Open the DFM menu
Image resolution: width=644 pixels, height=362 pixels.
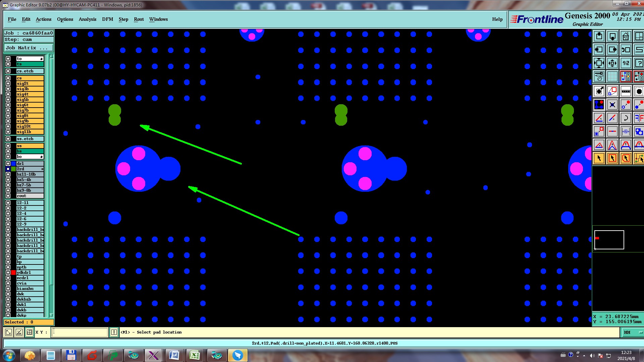tap(107, 19)
